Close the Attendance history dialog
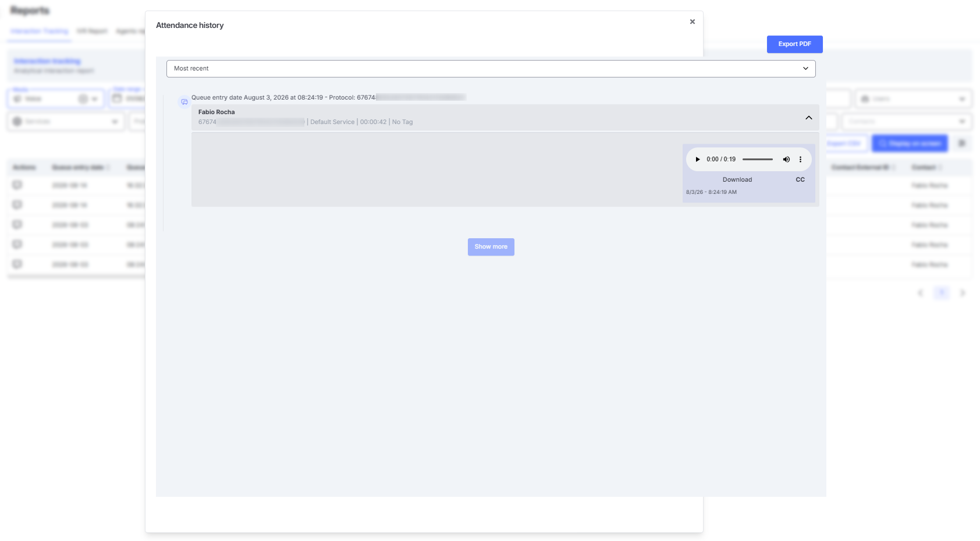 [693, 22]
